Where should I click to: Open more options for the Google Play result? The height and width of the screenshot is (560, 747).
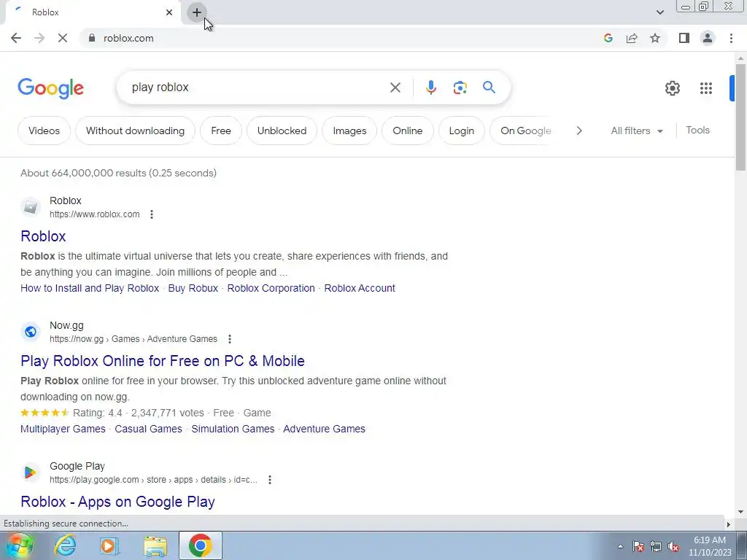(270, 480)
